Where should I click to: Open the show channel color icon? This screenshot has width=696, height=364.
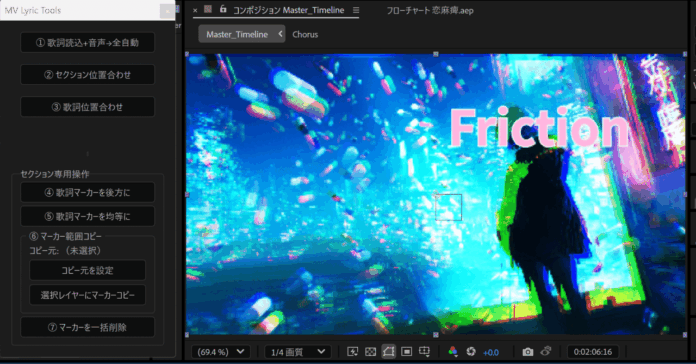pos(453,352)
